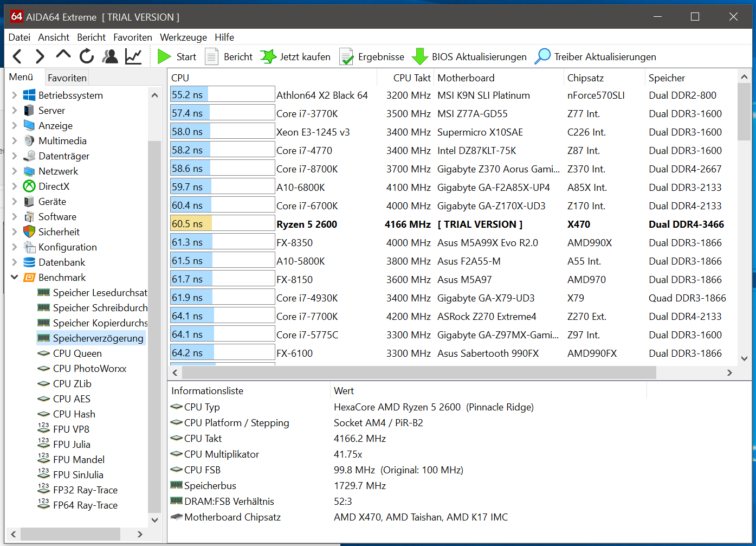The height and width of the screenshot is (546, 756).
Task: Open FPU Mandel benchmark
Action: coord(71,459)
